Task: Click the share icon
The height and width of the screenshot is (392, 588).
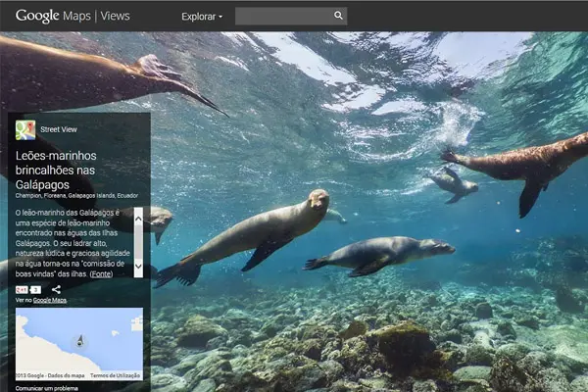Action: pos(56,290)
